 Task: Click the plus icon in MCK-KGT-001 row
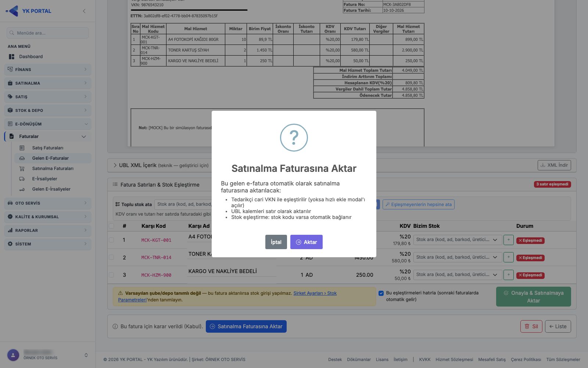(509, 240)
